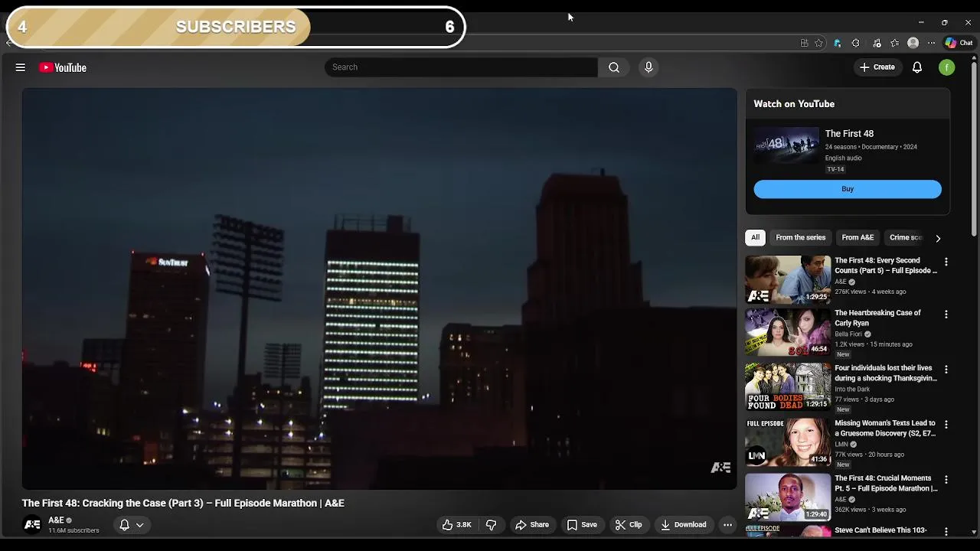Open Copilot Chat sidebar
The width and height of the screenshot is (980, 551).
point(959,43)
